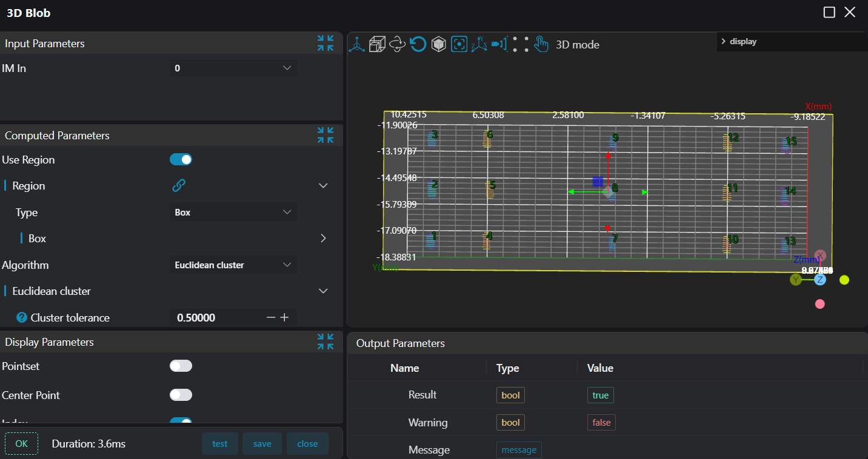Click the hand touch interaction icon
868x459 pixels.
pyautogui.click(x=541, y=44)
